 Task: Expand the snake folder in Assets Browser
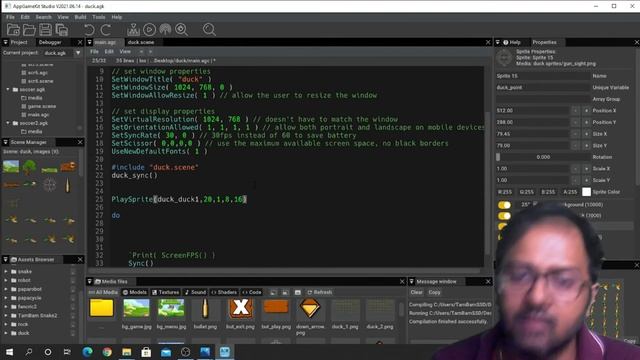point(6,271)
